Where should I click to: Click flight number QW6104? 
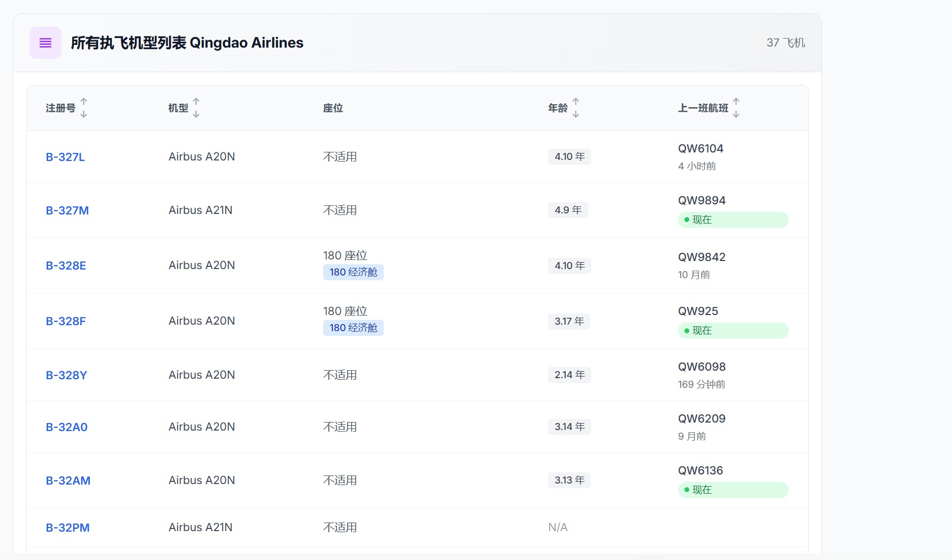click(700, 149)
